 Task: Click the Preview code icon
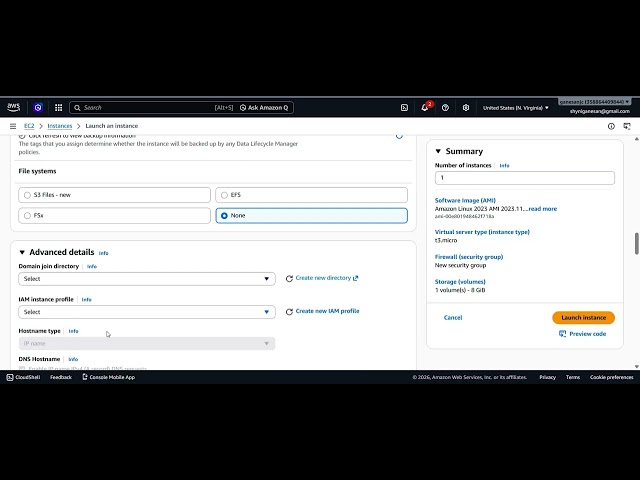(562, 334)
